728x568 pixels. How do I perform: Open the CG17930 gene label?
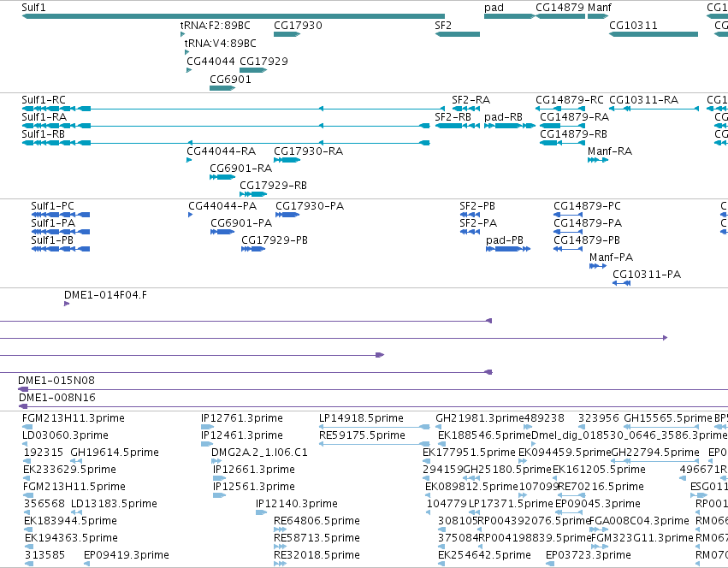tap(298, 26)
